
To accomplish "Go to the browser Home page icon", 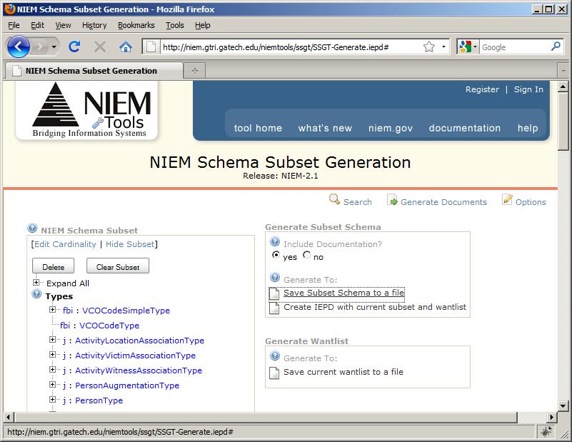I will pos(125,47).
